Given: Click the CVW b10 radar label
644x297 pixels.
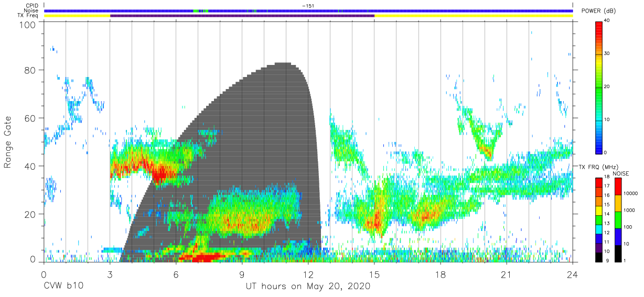Looking at the screenshot, I should coord(63,287).
